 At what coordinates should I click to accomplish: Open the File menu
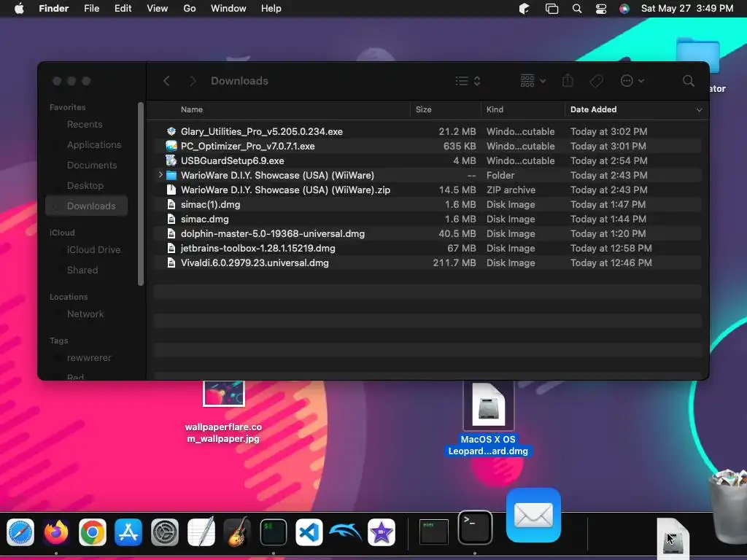pyautogui.click(x=91, y=9)
